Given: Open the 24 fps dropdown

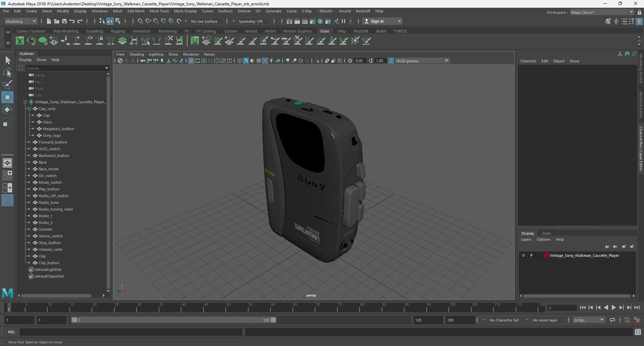Looking at the screenshot, I should pyautogui.click(x=589, y=320).
